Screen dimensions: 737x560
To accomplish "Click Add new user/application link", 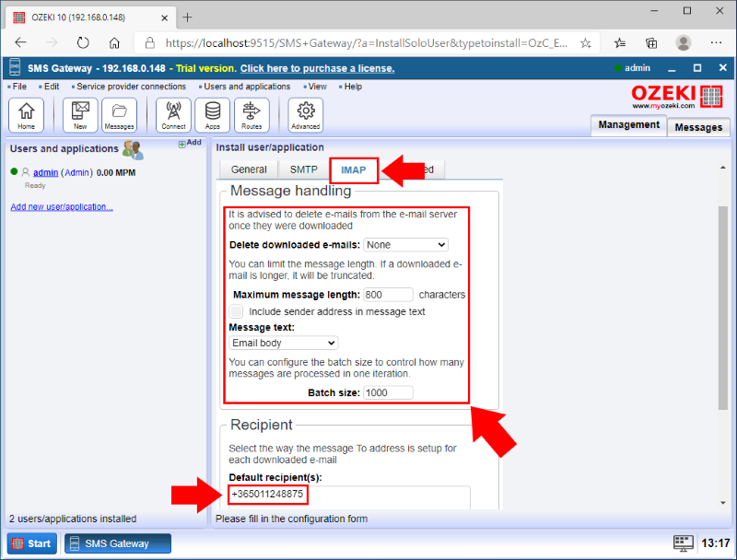I will pos(62,206).
